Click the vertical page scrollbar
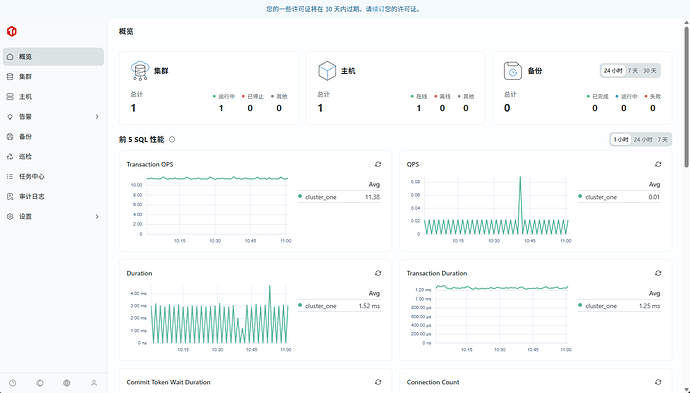 tap(686, 97)
